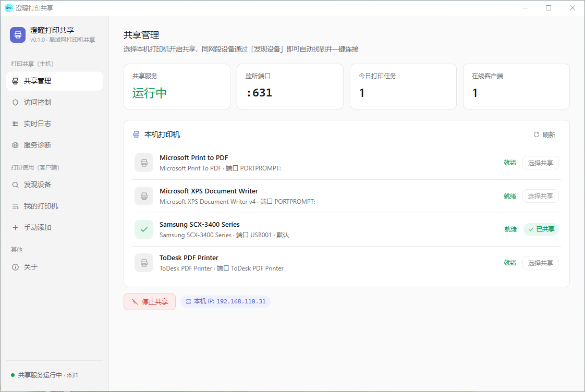Minimize the 澄曜打印共享 window
The image size is (585, 392).
[x=525, y=8]
